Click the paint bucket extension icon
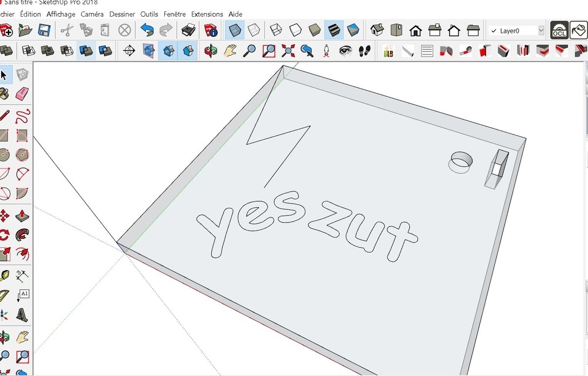 click(579, 30)
